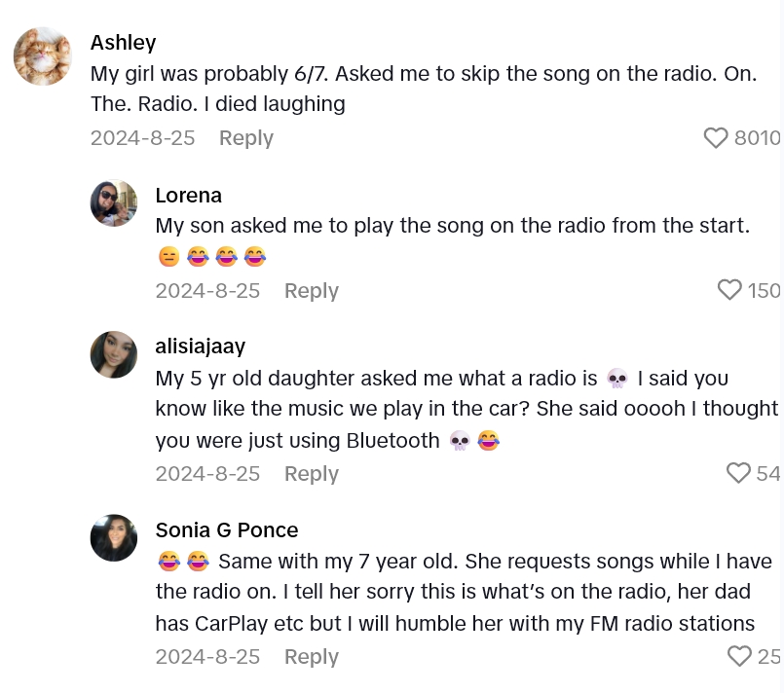Viewport: 784px width, 693px height.
Task: Like Ashley's comment with the heart icon
Action: coord(716,138)
